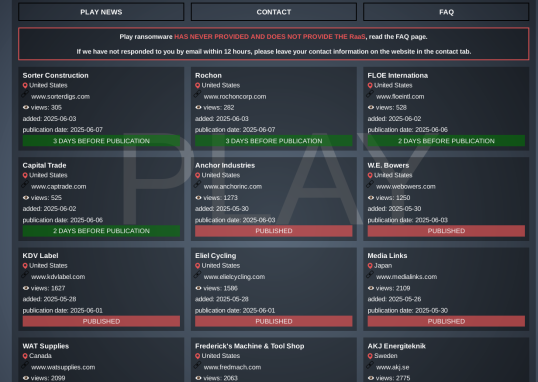
Task: Click the location pin on KDV Label
Action: (25, 266)
